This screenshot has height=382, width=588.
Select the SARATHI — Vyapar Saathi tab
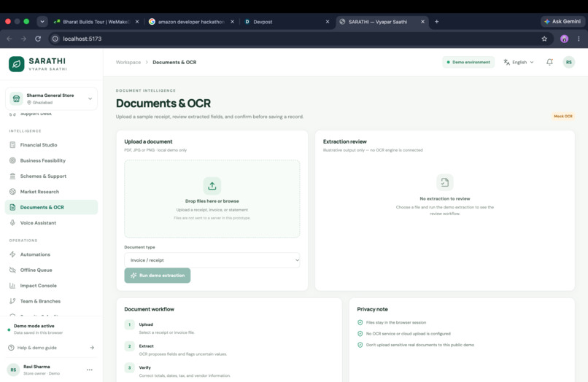[x=382, y=22]
